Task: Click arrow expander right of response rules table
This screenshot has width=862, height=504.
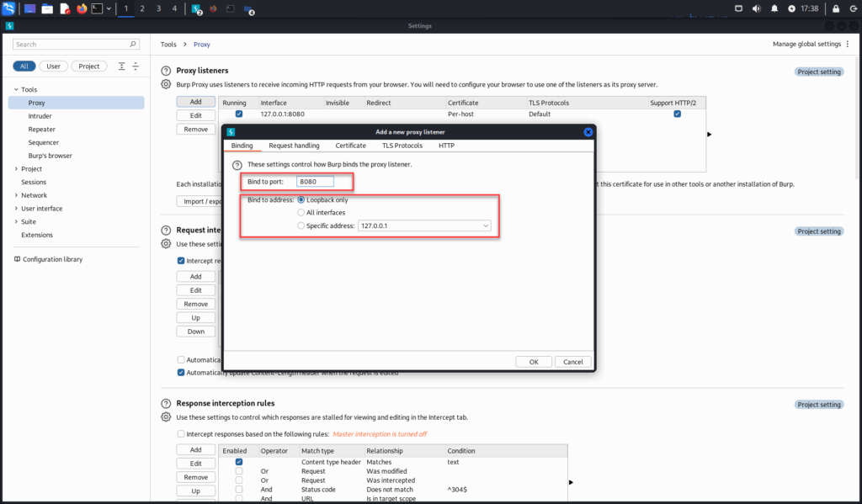Action: click(x=571, y=482)
